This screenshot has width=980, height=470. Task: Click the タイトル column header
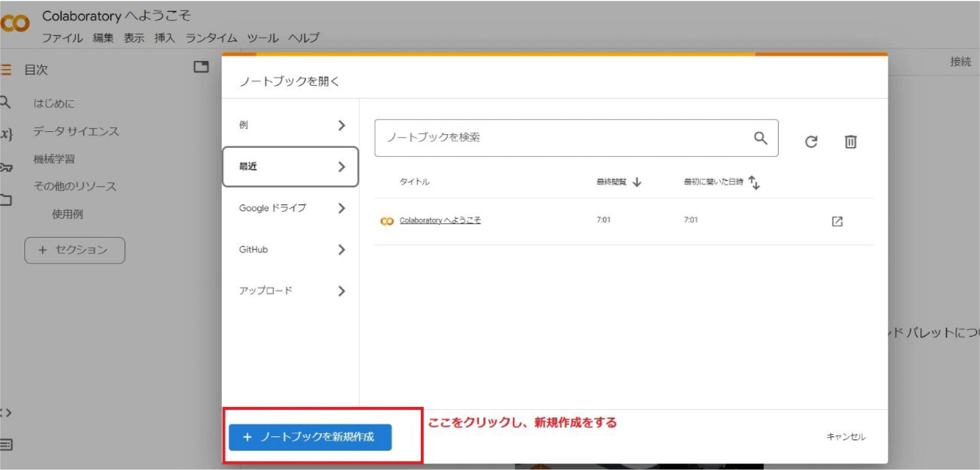click(415, 182)
